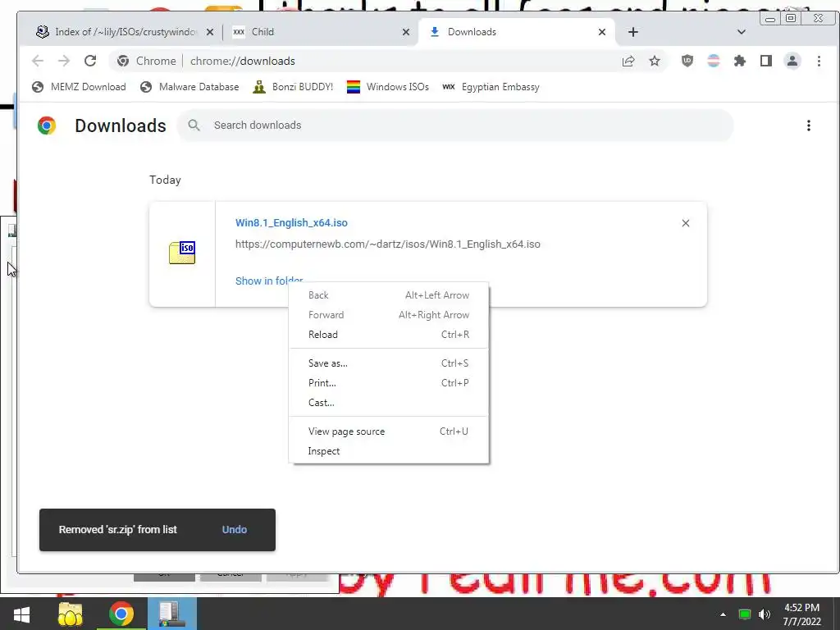The image size is (840, 630).
Task: Open Chrome's three-dot main menu
Action: (819, 61)
